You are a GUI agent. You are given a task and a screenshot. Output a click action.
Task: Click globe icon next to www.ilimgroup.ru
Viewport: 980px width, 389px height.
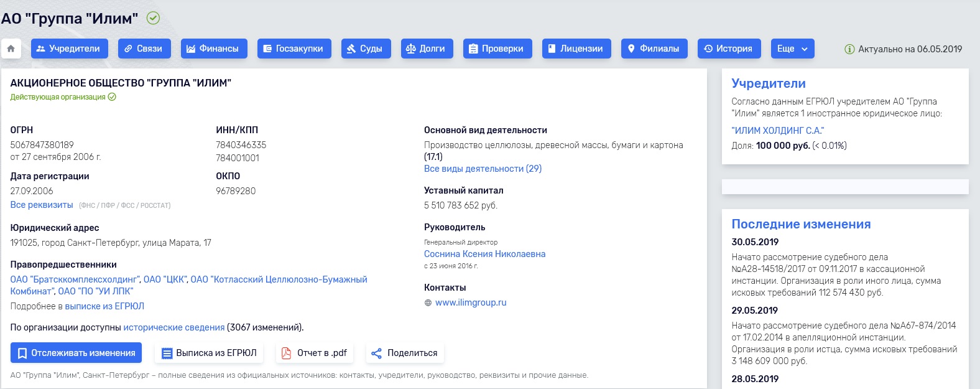(428, 303)
